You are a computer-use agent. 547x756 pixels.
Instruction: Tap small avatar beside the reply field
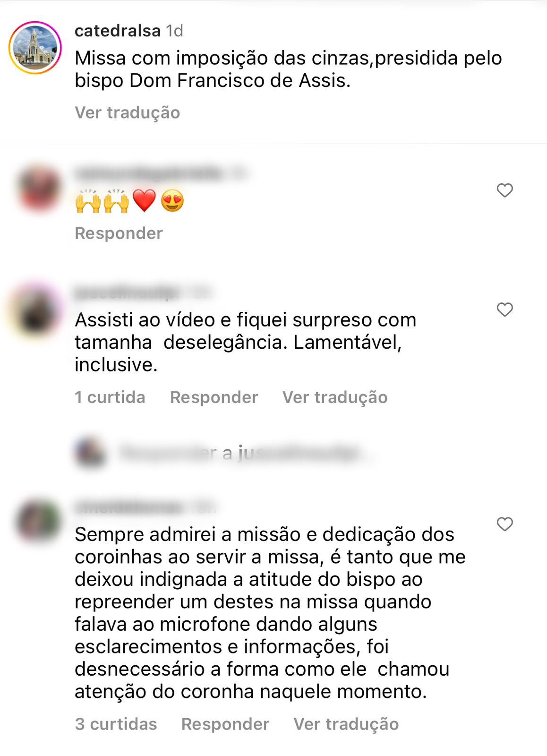(x=90, y=453)
